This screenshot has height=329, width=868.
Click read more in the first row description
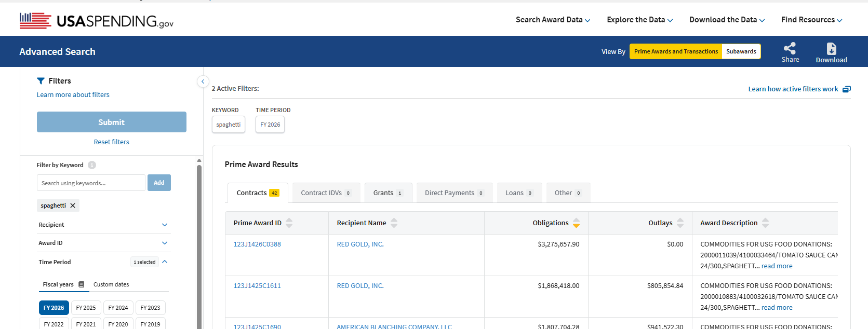(x=777, y=266)
